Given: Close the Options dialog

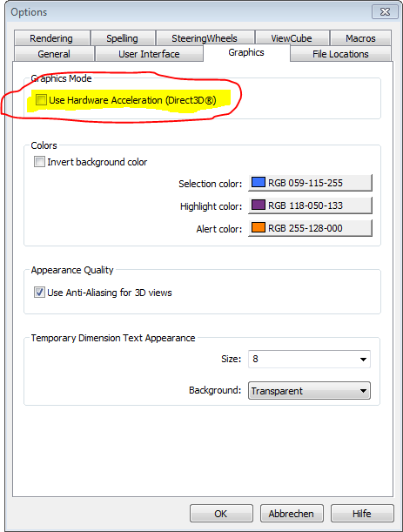Looking at the screenshot, I should (x=385, y=12).
